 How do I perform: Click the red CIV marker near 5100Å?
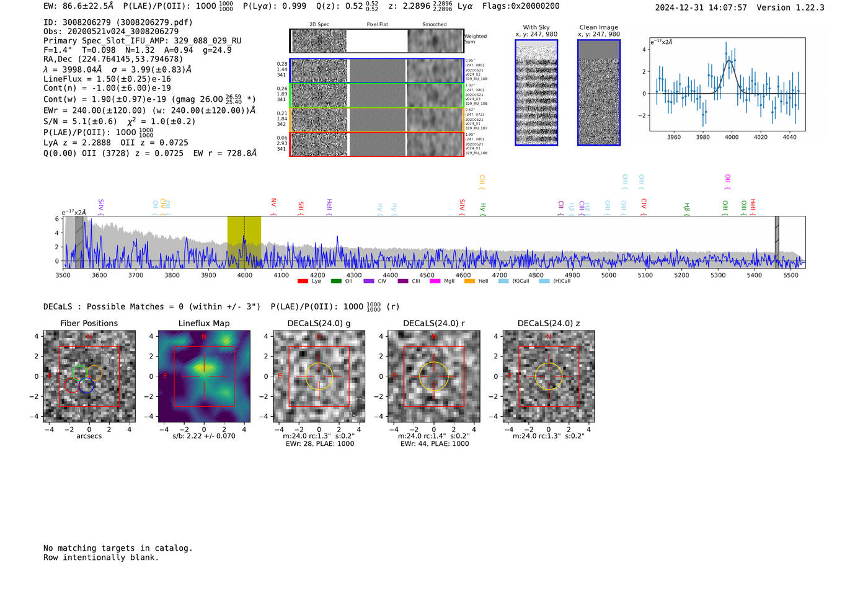[x=644, y=207]
